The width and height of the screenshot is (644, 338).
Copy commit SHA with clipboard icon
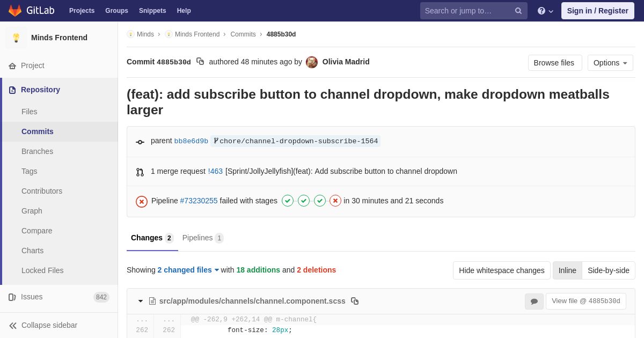[x=200, y=62]
